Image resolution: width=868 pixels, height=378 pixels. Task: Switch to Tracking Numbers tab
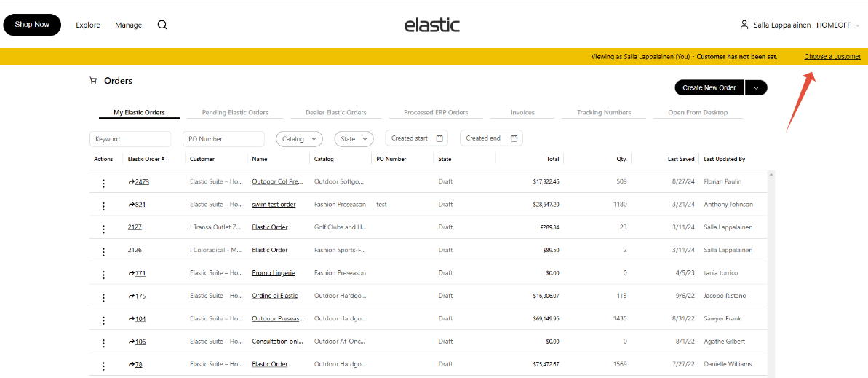coord(604,112)
